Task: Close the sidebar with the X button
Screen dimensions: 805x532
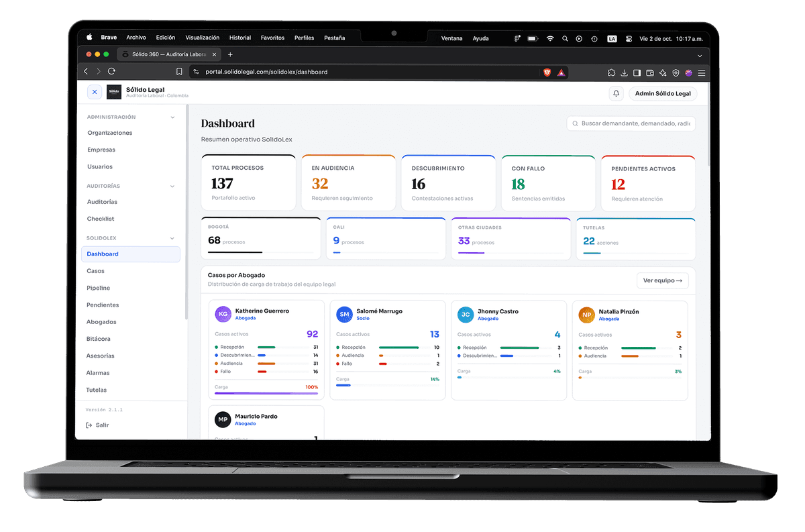Action: point(95,92)
